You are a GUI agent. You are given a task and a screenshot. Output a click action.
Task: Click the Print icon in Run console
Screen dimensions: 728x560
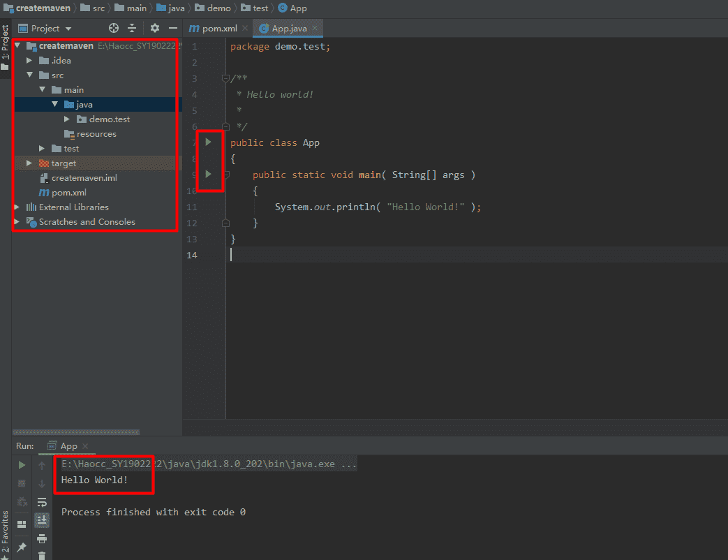42,538
